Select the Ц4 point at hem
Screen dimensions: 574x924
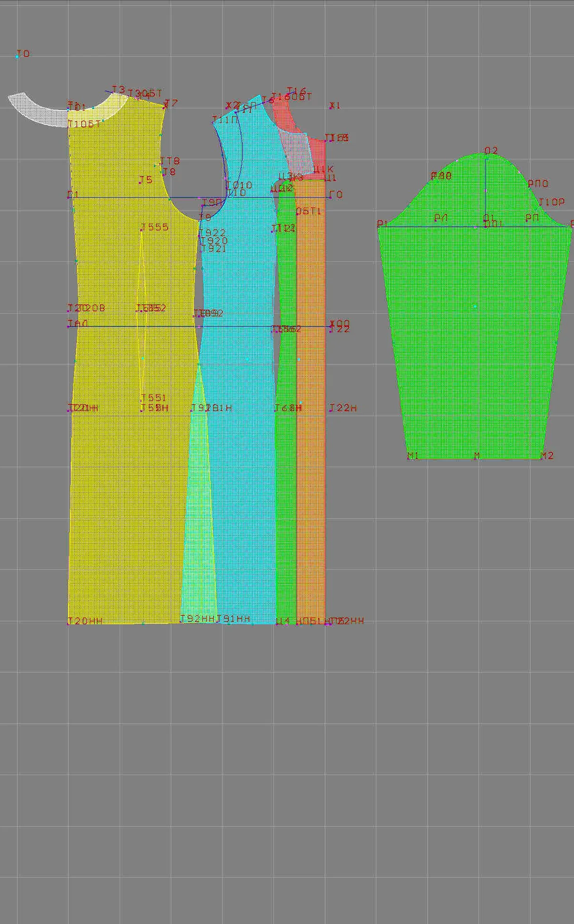coord(282,621)
